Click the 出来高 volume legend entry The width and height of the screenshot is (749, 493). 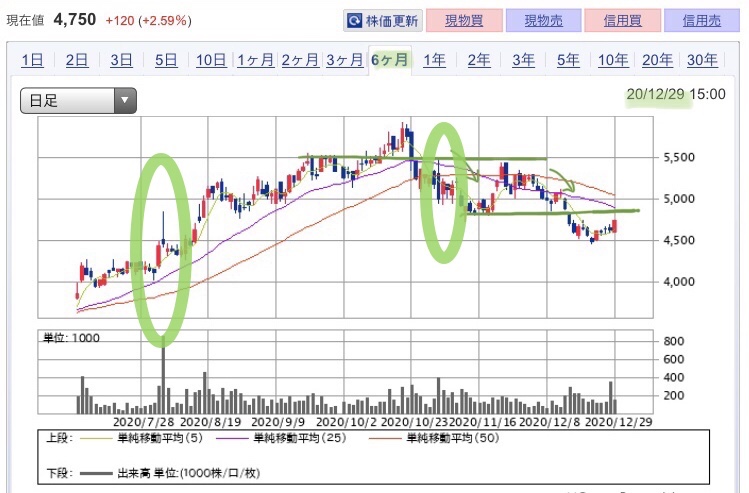tap(170, 473)
